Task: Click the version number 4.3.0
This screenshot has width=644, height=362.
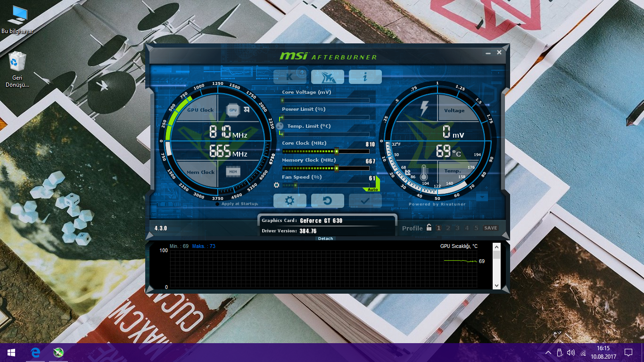Action: point(161,228)
